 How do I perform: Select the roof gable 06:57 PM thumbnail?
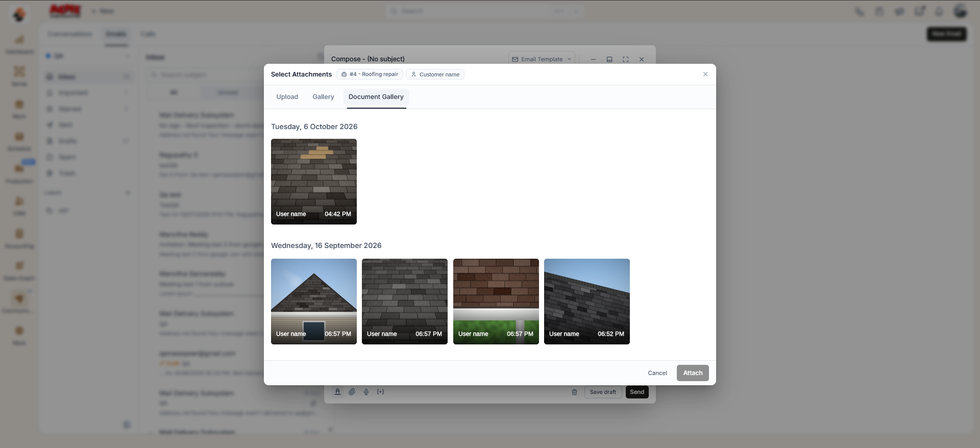click(x=314, y=302)
